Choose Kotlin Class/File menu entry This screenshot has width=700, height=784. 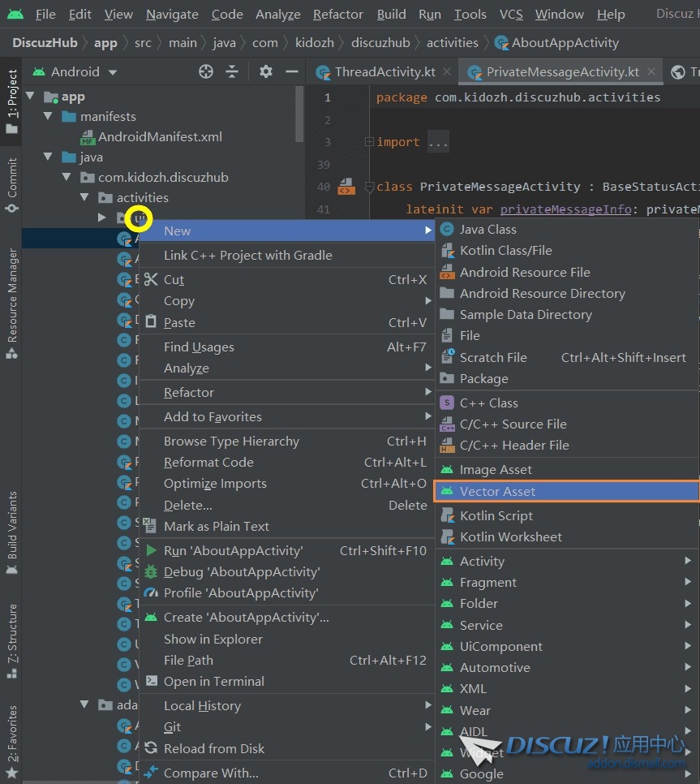pos(505,251)
